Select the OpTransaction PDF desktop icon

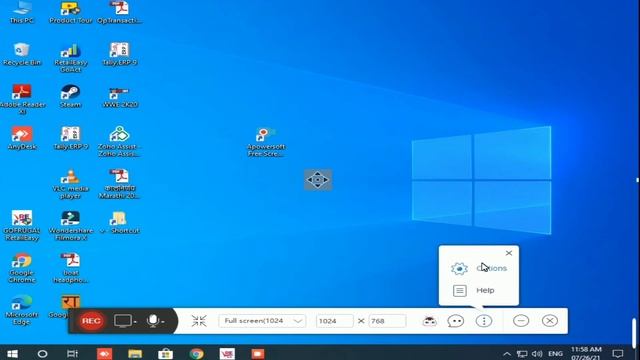pos(120,12)
